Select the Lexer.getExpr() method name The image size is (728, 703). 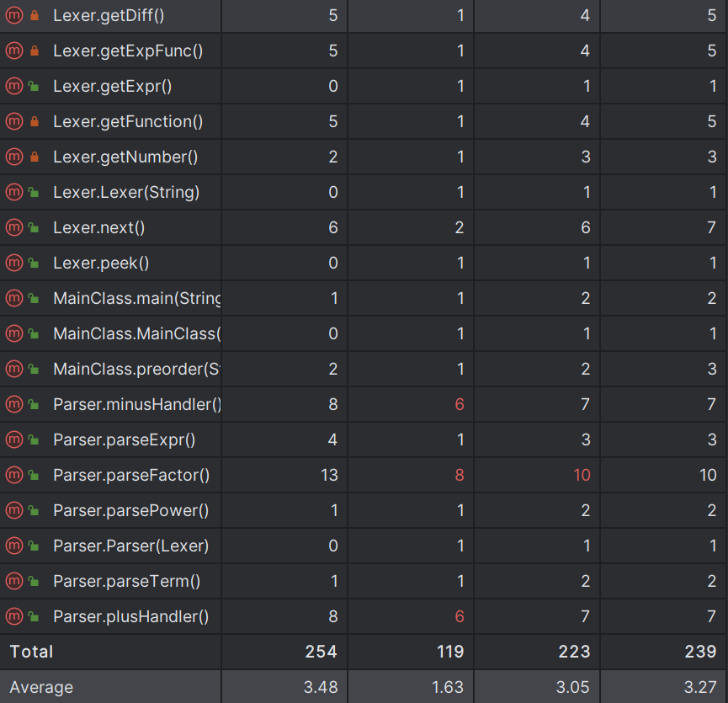click(x=113, y=86)
